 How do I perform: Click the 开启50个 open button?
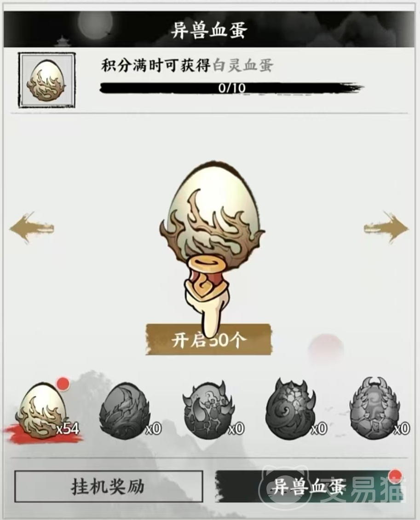[x=209, y=340]
